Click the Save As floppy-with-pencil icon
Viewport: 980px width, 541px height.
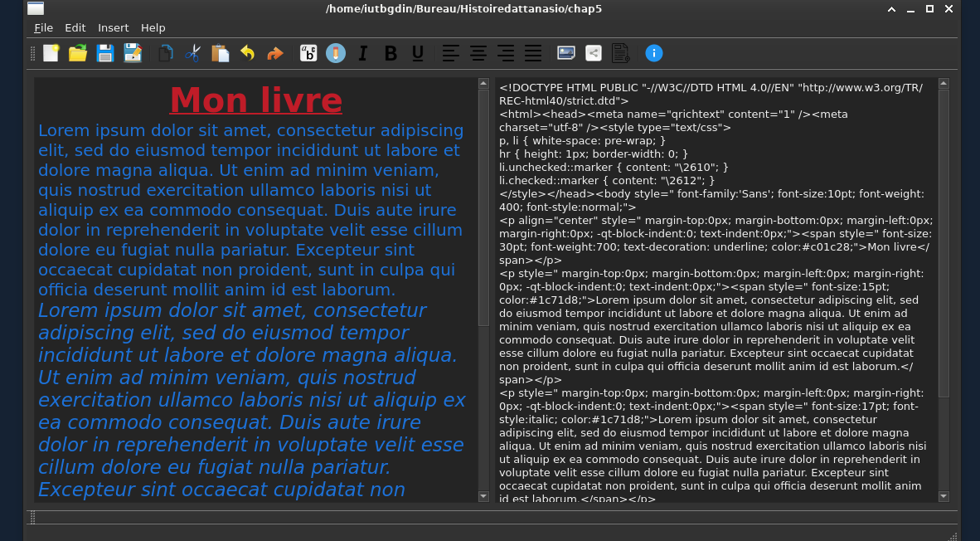tap(133, 53)
